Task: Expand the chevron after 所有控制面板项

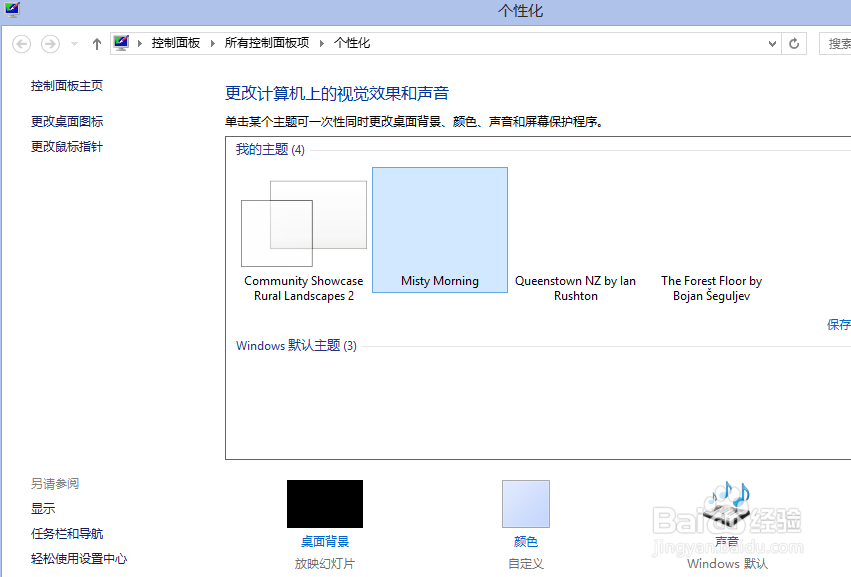Action: pyautogui.click(x=322, y=43)
